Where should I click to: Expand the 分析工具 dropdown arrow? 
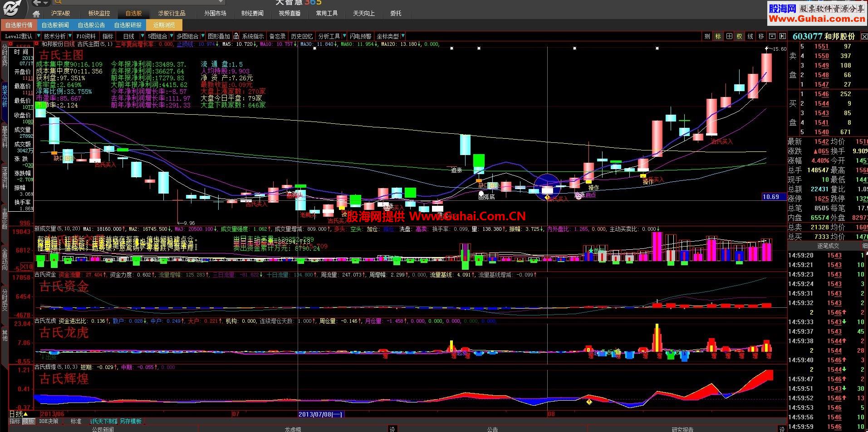(x=344, y=36)
